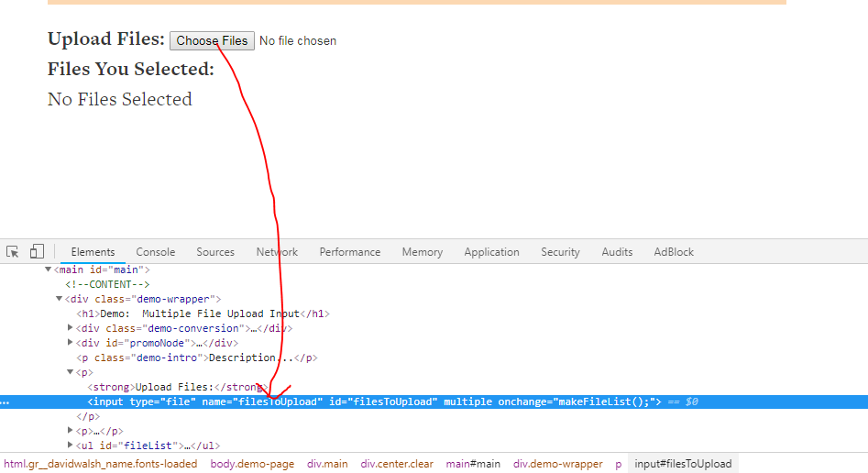The image size is (868, 473).
Task: Open the Performance tab
Action: pos(350,252)
